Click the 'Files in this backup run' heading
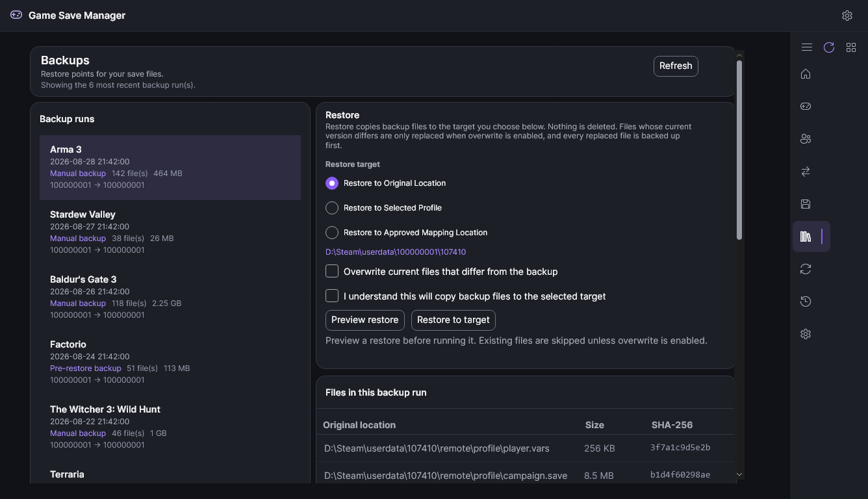Image resolution: width=868 pixels, height=499 pixels. coord(376,392)
